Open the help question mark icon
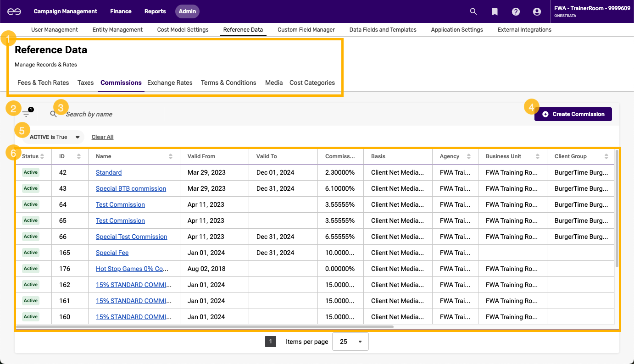This screenshot has height=364, width=634. tap(516, 11)
